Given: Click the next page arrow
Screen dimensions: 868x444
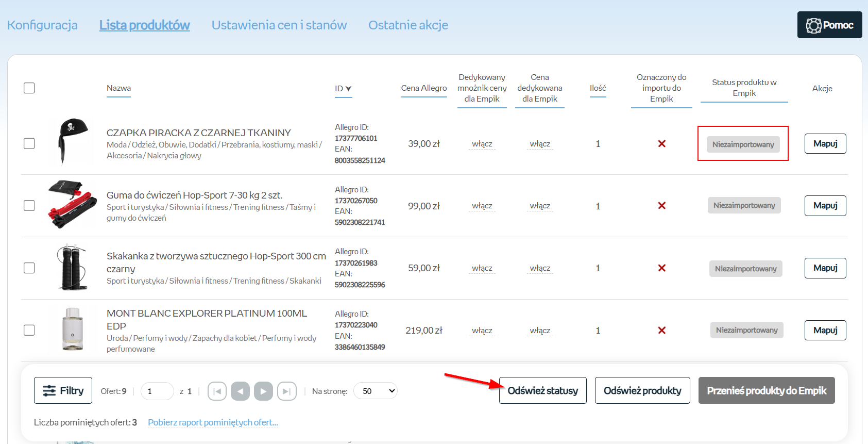Looking at the screenshot, I should [263, 391].
